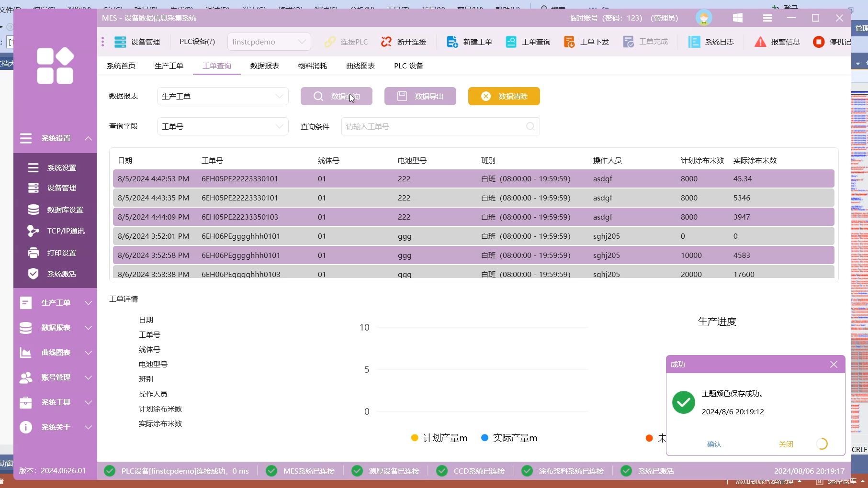This screenshot has height=488, width=868.
Task: Expand the 系统工具 sidebar section
Action: [56, 402]
